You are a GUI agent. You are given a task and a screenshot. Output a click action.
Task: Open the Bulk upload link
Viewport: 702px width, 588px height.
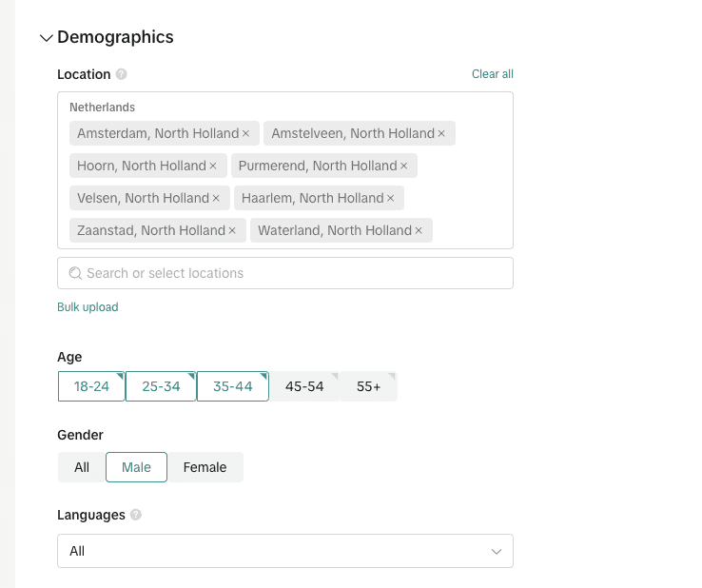[x=88, y=306]
